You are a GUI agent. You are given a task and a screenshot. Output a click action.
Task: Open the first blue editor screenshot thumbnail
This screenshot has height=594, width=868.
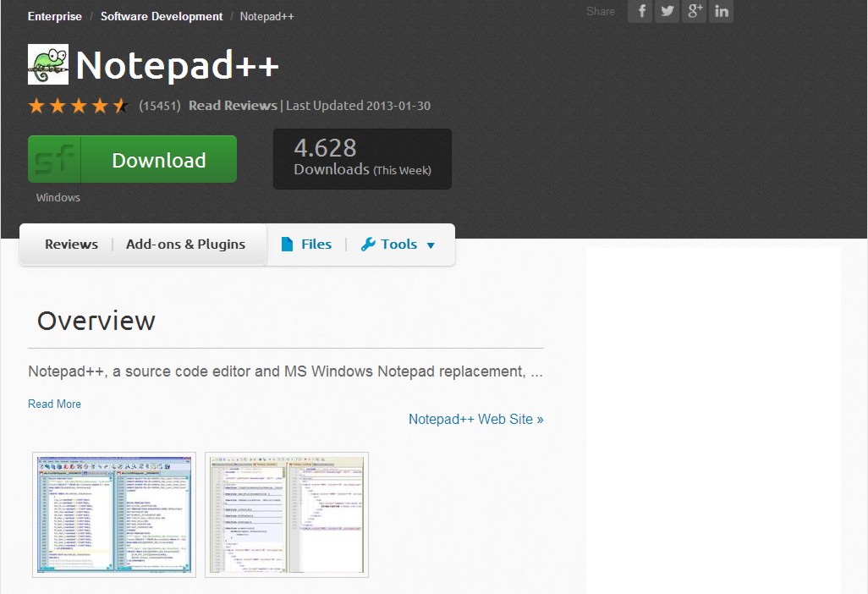point(114,514)
